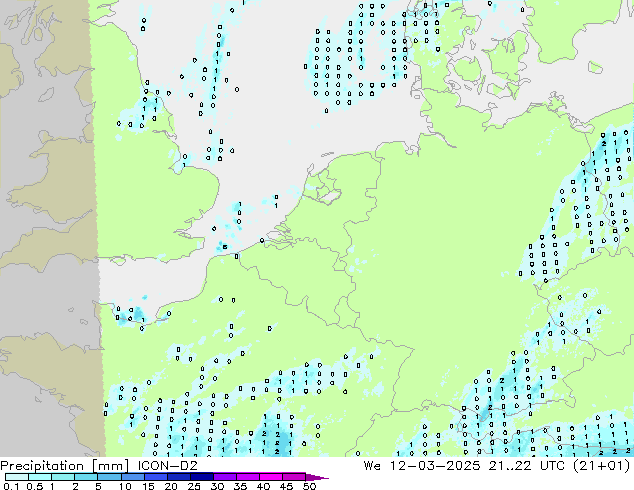Choose the 25–30 mm navy legend swatch
This screenshot has width=634, height=490.
tap(201, 477)
